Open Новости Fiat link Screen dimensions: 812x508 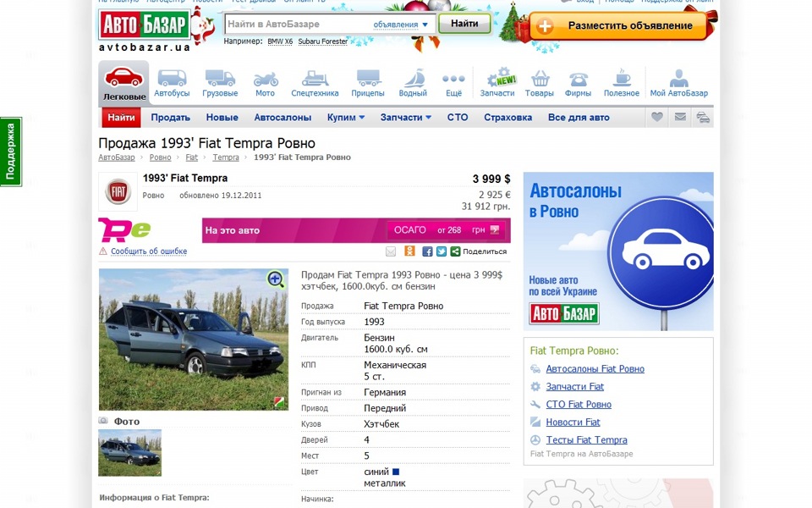(x=573, y=422)
